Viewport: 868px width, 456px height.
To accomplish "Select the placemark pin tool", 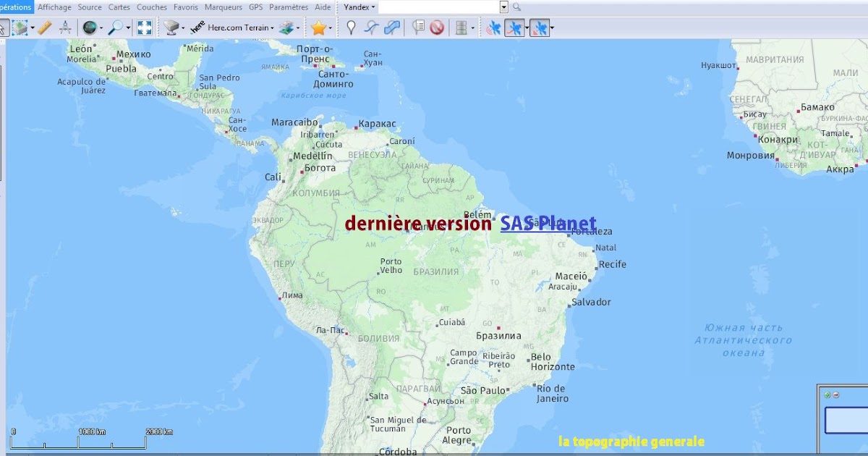I will pos(351,28).
